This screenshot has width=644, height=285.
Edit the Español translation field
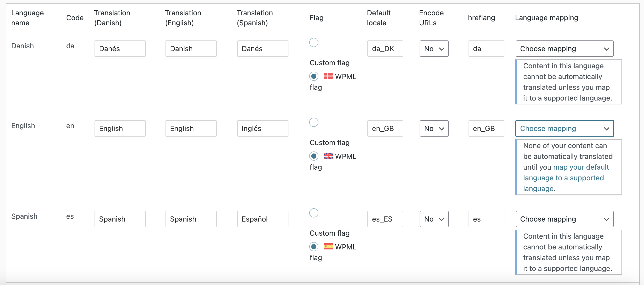coord(263,219)
